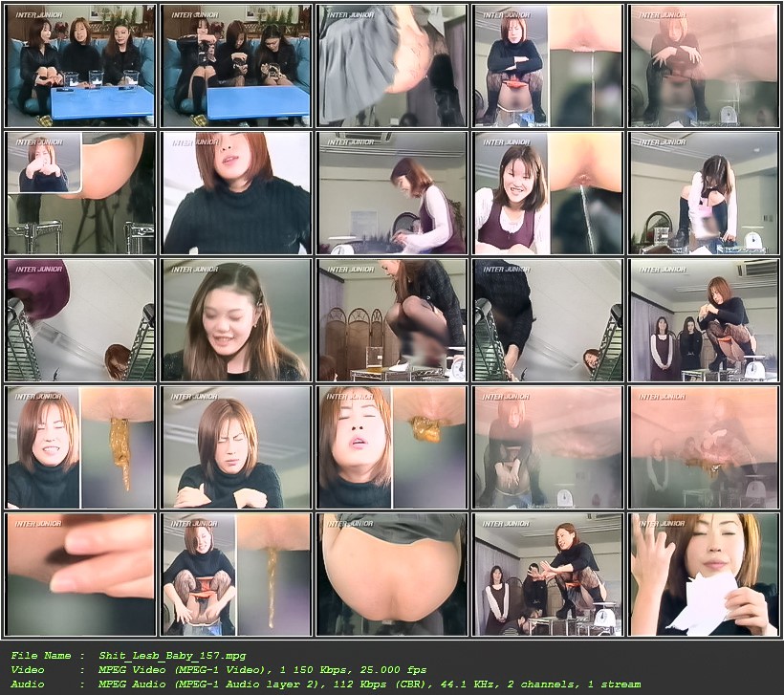Click the Audio label

coord(28,684)
